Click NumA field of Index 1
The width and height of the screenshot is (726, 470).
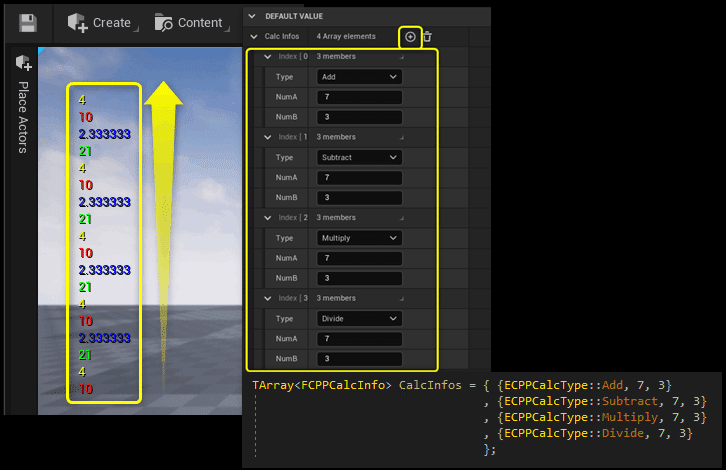pos(359,177)
